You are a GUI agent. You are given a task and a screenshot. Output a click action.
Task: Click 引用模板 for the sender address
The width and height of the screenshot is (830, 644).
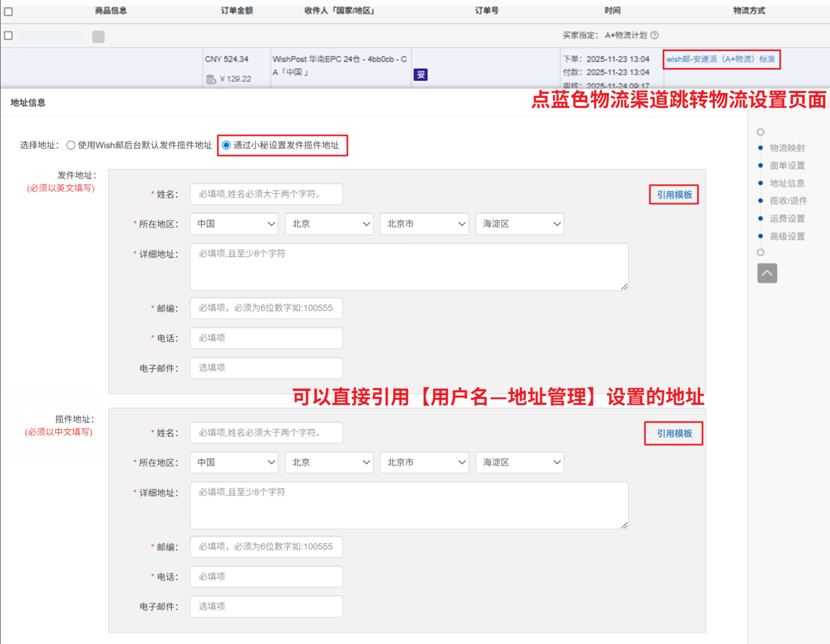point(674,195)
